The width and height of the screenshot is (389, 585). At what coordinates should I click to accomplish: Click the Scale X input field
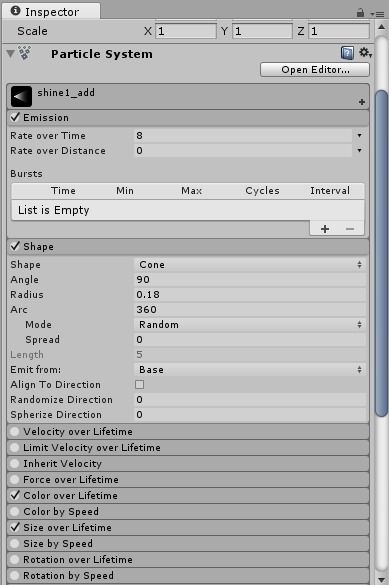click(186, 31)
